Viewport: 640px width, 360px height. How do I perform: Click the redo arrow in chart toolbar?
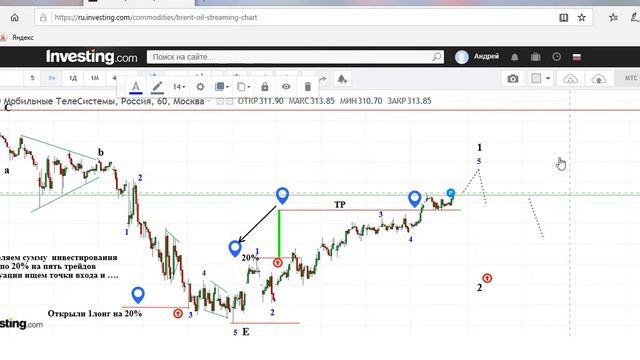click(323, 78)
